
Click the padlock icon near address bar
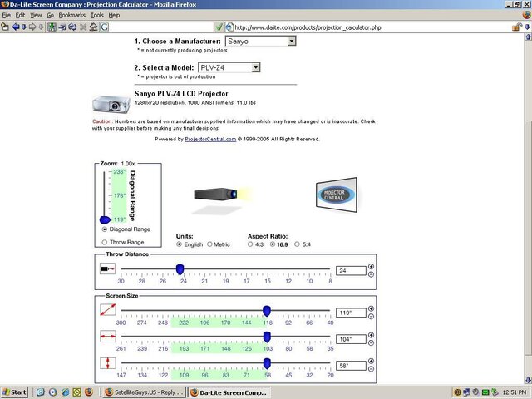click(x=516, y=27)
